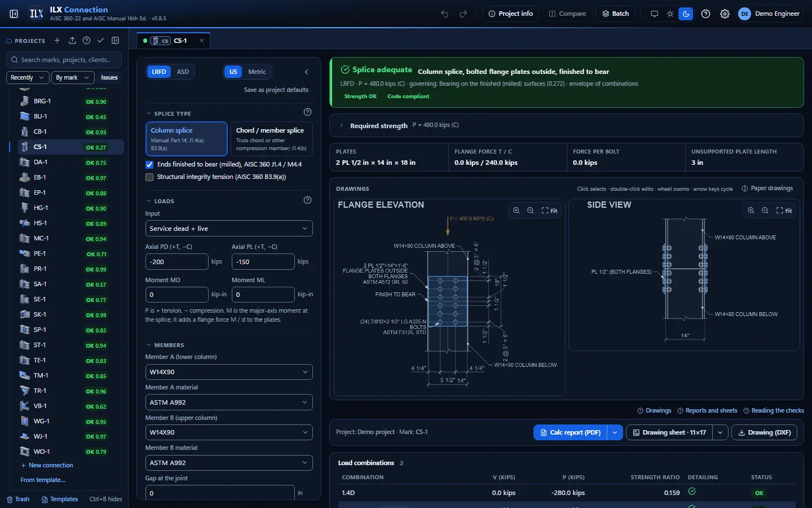Open the Service dead + live input dropdown
812x508 pixels.
pyautogui.click(x=229, y=229)
